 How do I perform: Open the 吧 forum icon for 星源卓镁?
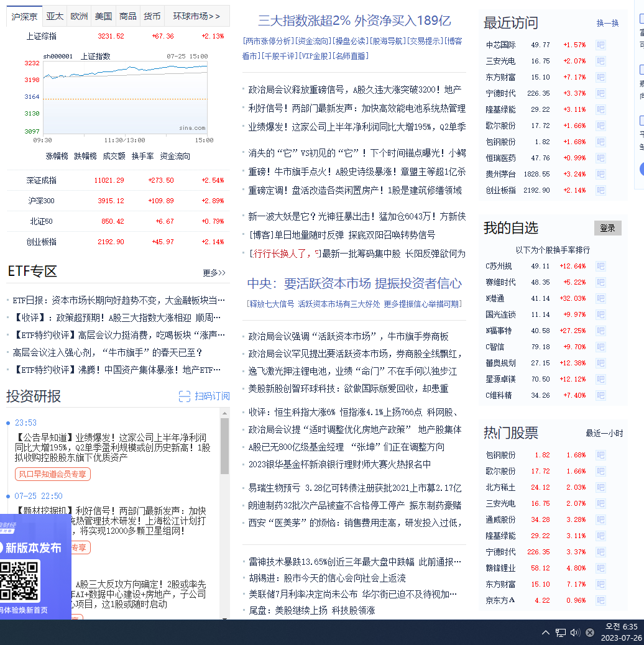[x=600, y=379]
